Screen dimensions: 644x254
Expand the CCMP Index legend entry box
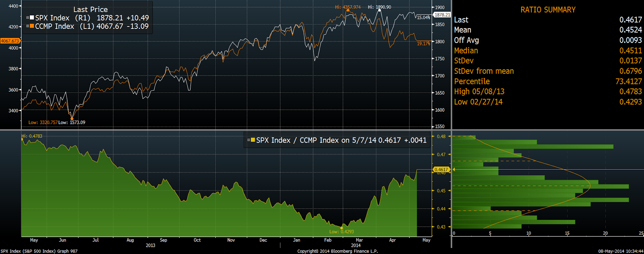28,26
